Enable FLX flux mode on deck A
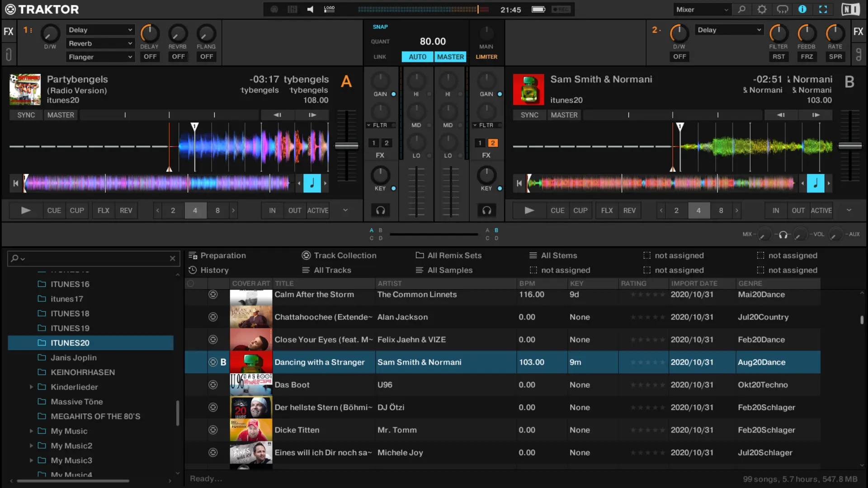868x488 pixels. tap(104, 211)
